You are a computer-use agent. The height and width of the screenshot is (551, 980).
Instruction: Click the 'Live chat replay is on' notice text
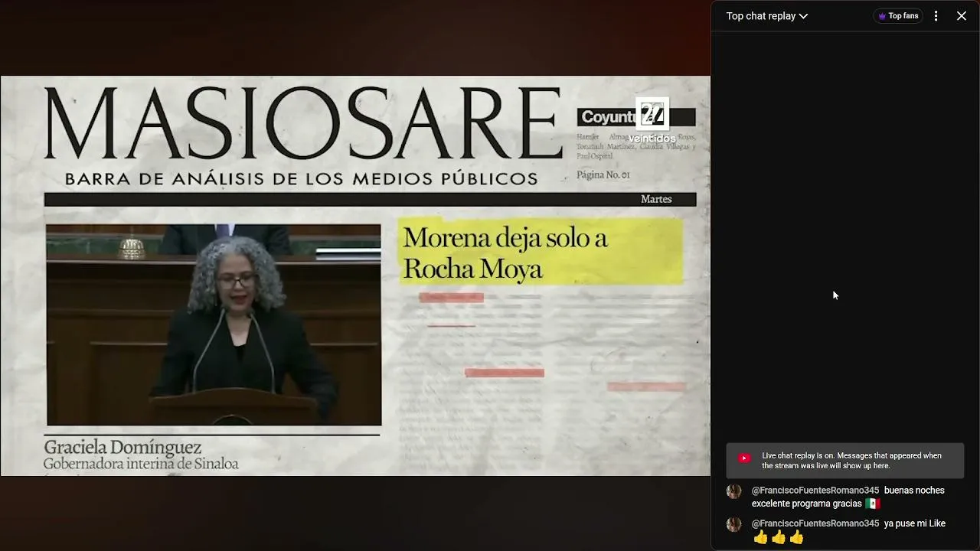click(851, 461)
